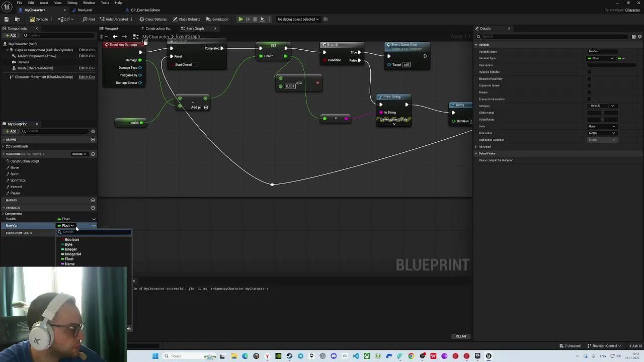
Task: Add new macro with plus icon
Action: pyautogui.click(x=93, y=200)
